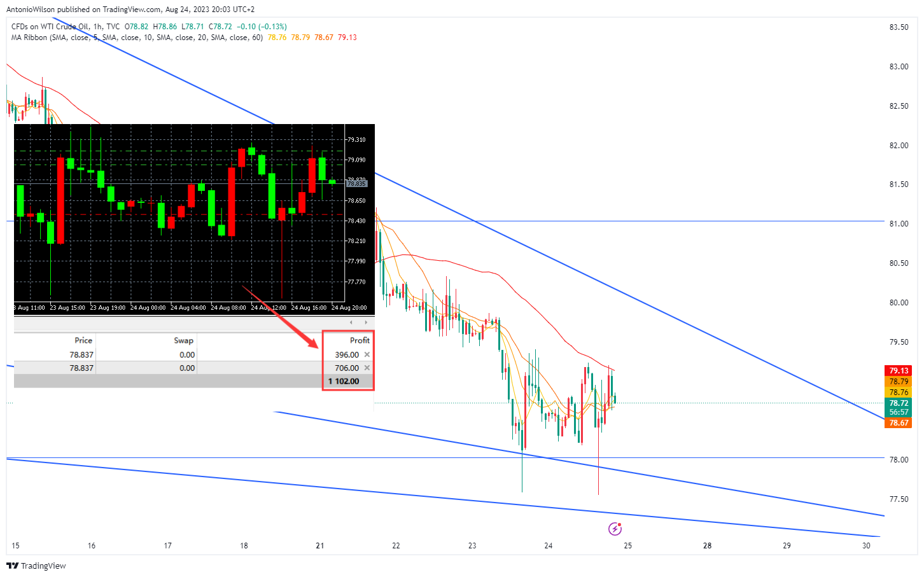This screenshot has height=577, width=924.
Task: Click the 79.310 inset chart axis label
Action: coord(356,139)
